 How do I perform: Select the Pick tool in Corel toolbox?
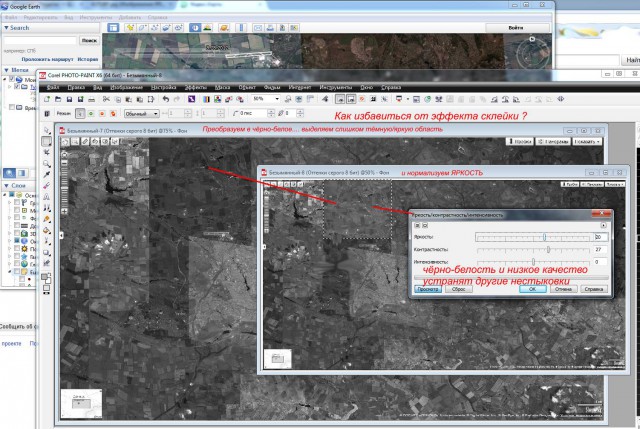[47, 130]
